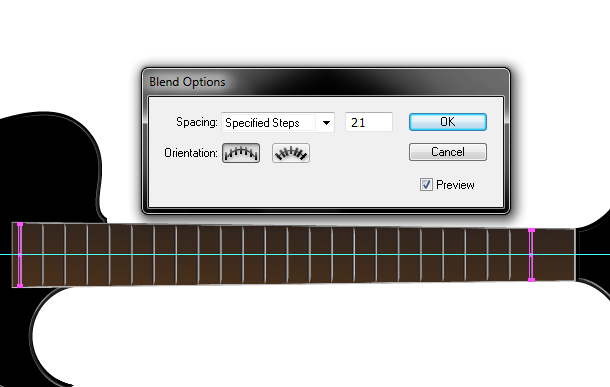Screen dimensions: 610x387
Task: Select the Align to Page orientation icon
Action: pyautogui.click(x=241, y=153)
